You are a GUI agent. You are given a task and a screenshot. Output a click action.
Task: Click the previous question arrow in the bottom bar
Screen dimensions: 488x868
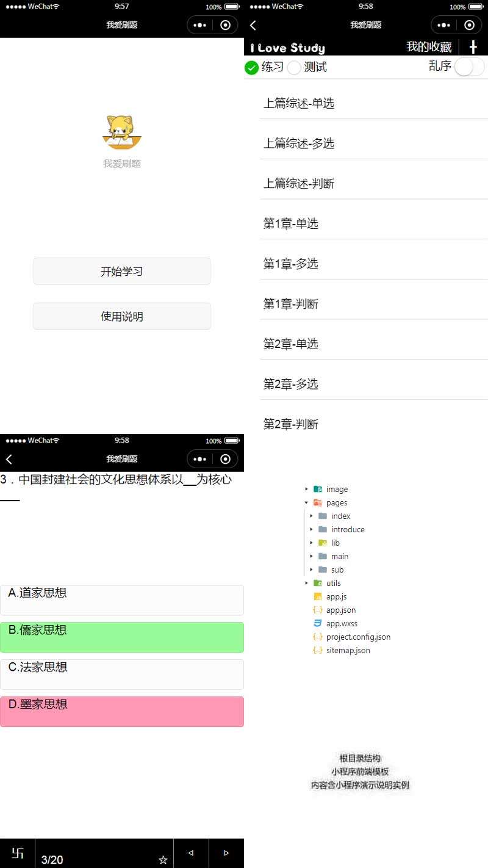(x=192, y=853)
